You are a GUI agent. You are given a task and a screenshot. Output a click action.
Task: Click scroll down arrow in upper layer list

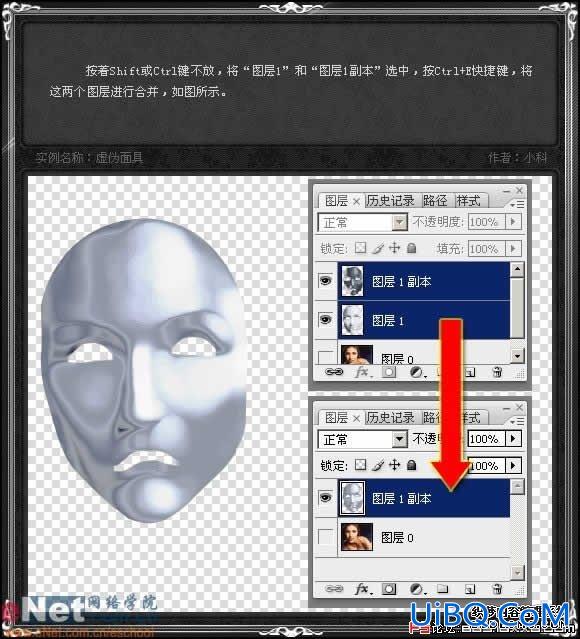click(517, 356)
